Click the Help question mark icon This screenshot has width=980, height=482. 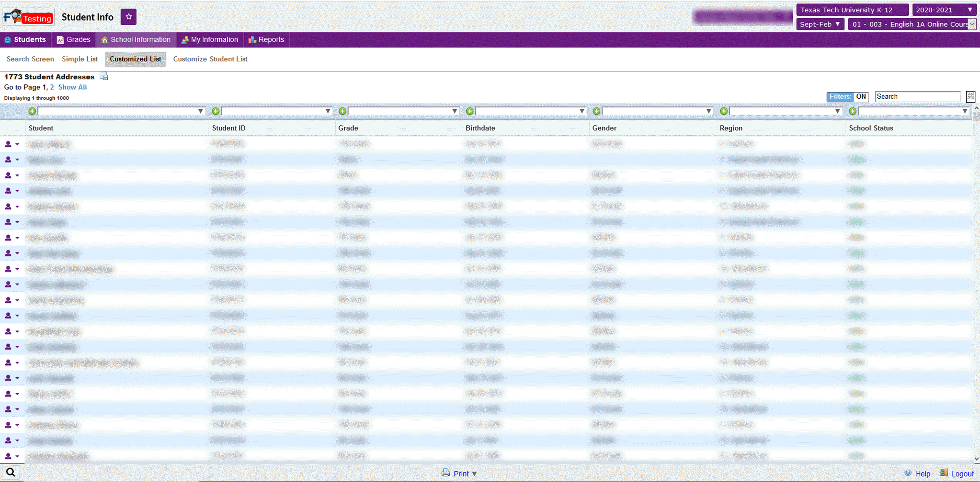(x=908, y=473)
